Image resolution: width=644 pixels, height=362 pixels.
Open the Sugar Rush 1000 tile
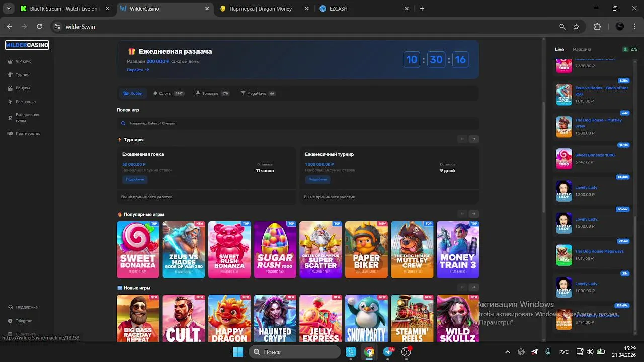coord(275,249)
